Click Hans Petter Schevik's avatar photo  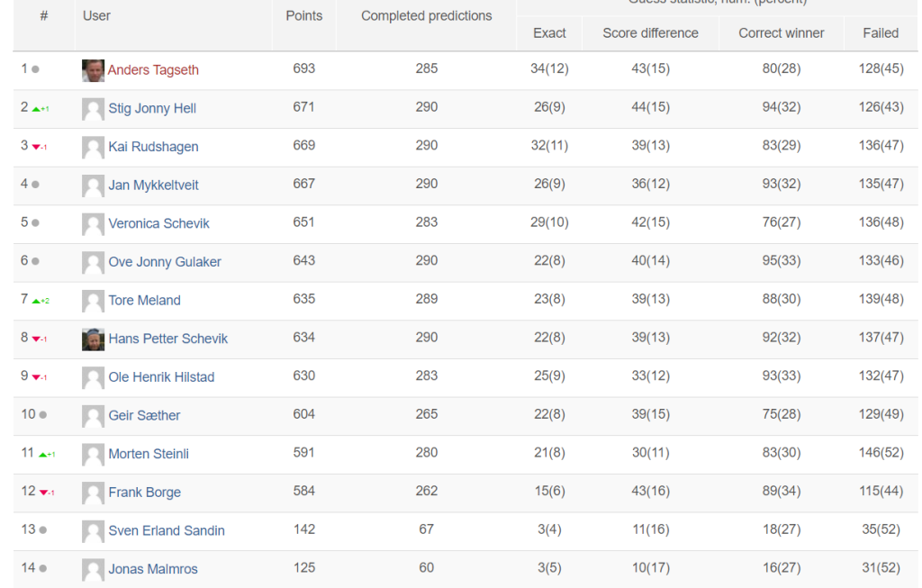point(93,339)
